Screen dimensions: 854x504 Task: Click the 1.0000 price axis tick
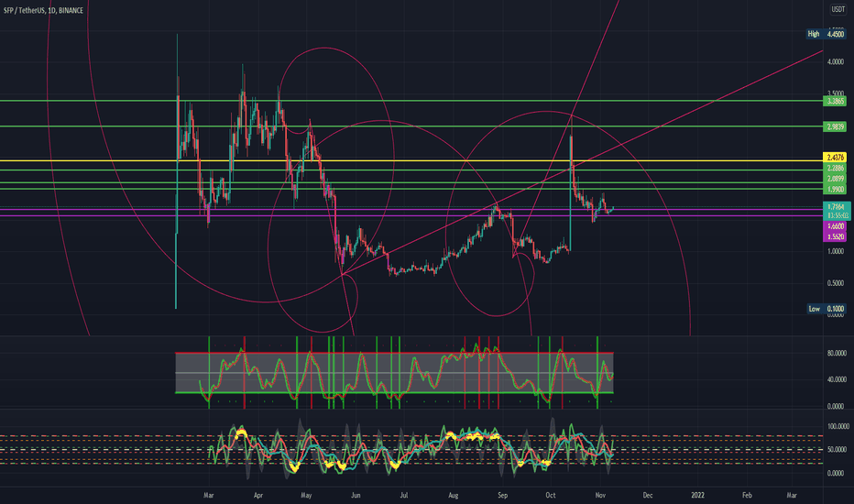point(836,252)
